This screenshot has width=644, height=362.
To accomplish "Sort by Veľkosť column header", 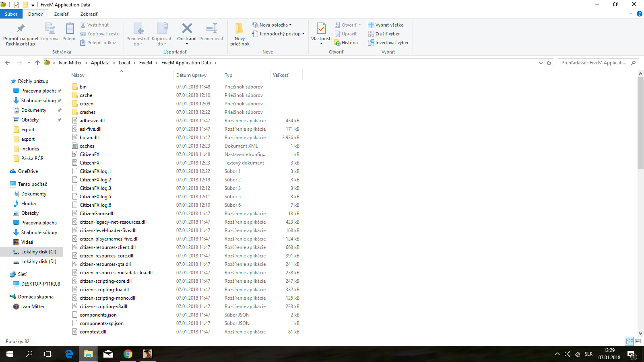I will click(x=281, y=75).
